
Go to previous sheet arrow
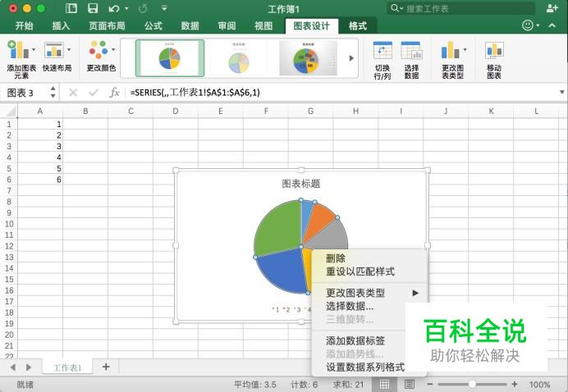(x=13, y=367)
